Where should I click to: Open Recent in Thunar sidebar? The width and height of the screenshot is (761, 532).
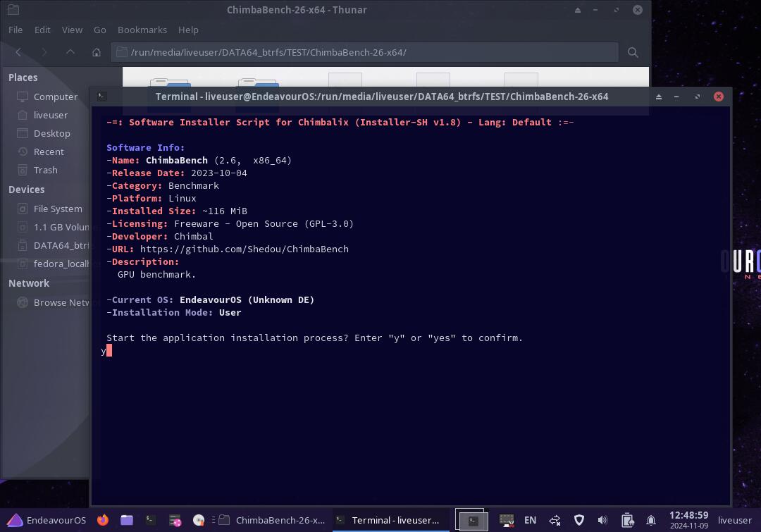click(49, 152)
